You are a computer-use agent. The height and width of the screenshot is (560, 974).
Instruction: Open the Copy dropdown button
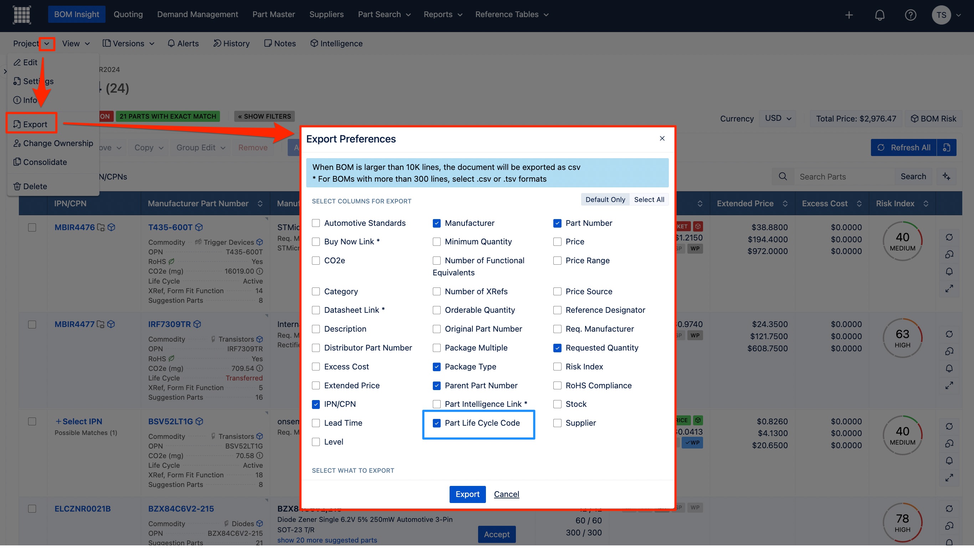[x=149, y=147]
